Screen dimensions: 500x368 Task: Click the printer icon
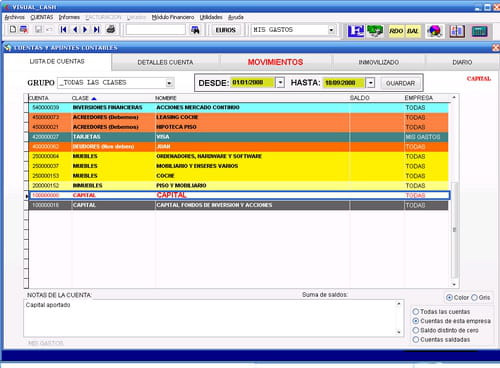click(x=111, y=30)
